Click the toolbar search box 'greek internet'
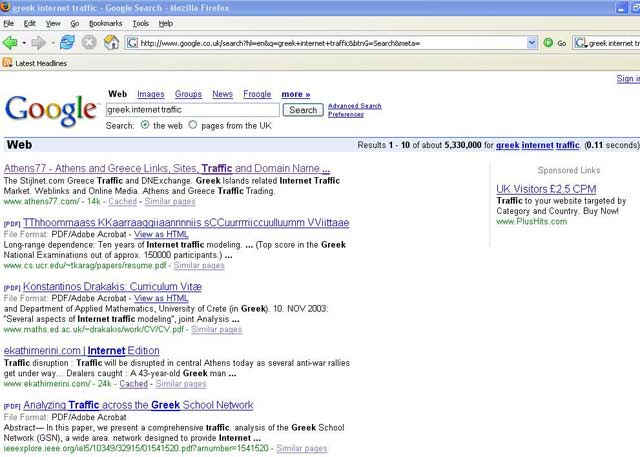This screenshot has width=640, height=457. [613, 42]
